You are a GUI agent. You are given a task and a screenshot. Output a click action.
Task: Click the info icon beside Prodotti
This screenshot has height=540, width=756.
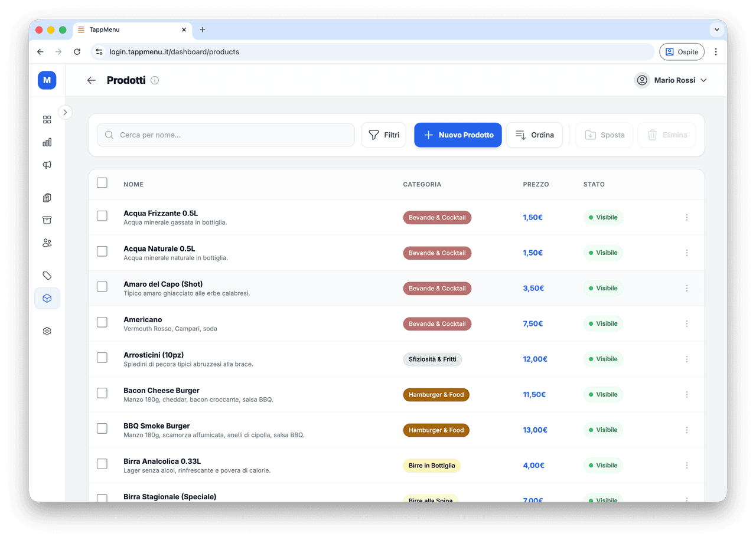click(x=155, y=80)
